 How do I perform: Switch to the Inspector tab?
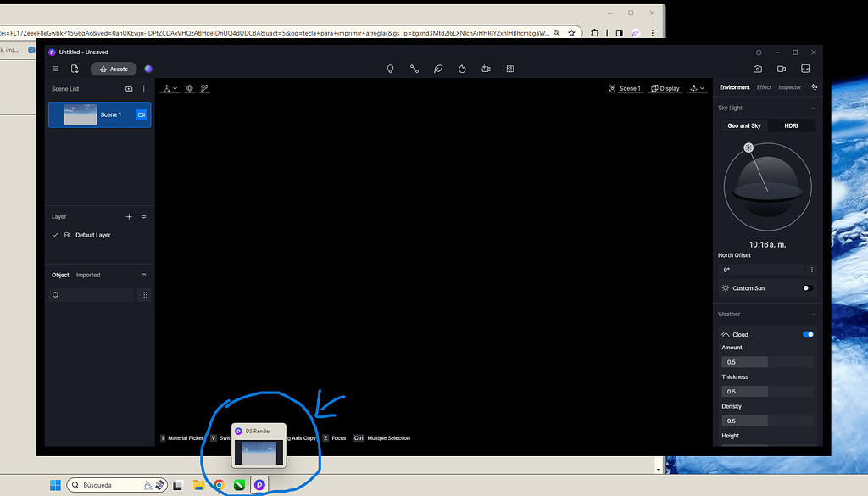[789, 86]
